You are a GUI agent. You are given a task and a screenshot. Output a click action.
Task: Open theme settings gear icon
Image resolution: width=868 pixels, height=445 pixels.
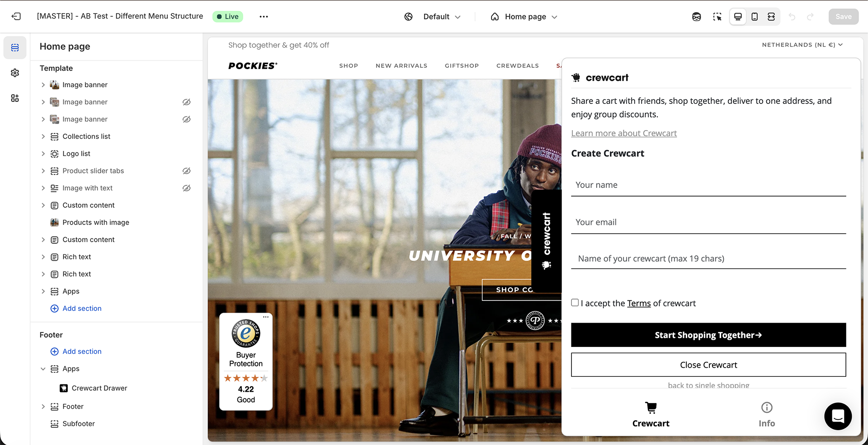pos(15,73)
